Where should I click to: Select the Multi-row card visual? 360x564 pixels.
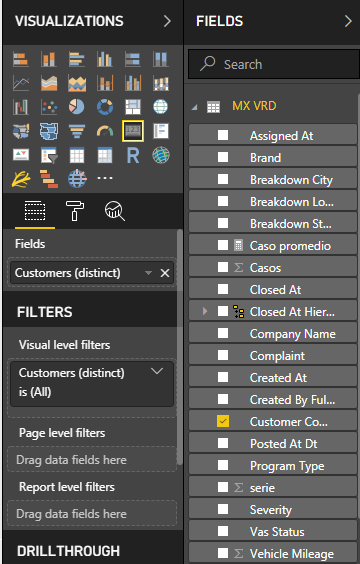coord(160,131)
